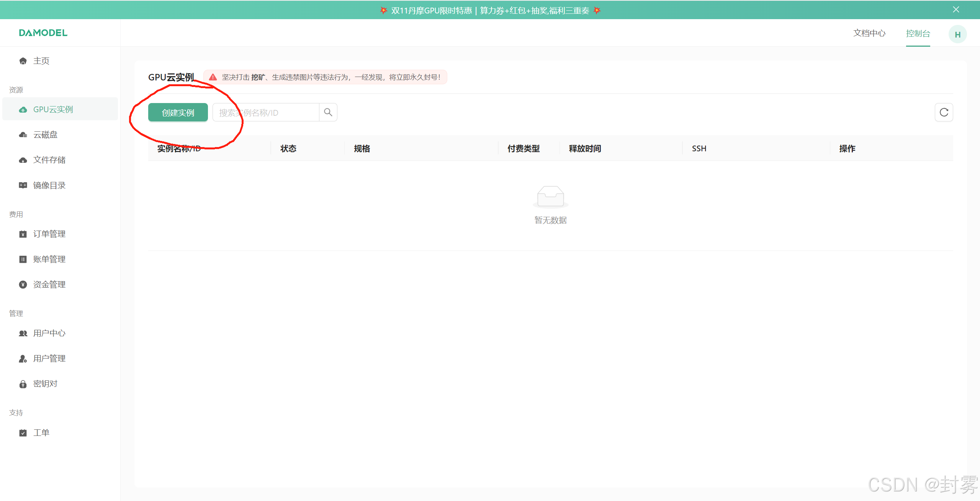Open 密钥对 key pair page
Image resolution: width=980 pixels, height=501 pixels.
(45, 384)
